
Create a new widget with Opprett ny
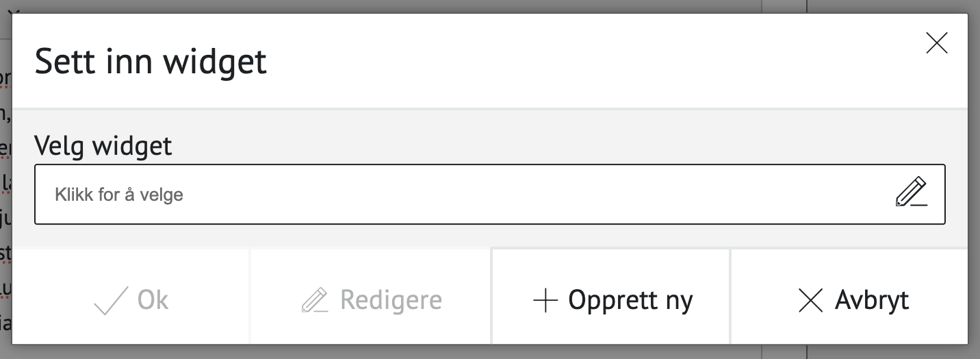coord(611,300)
